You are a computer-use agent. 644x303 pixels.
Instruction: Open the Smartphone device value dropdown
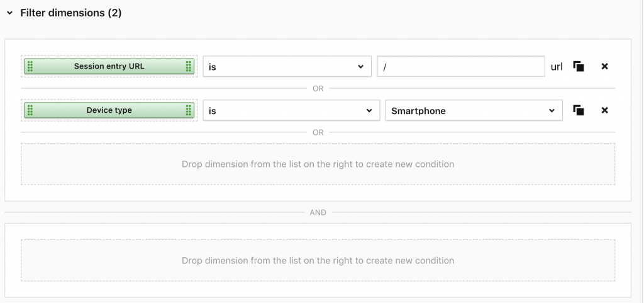(473, 110)
